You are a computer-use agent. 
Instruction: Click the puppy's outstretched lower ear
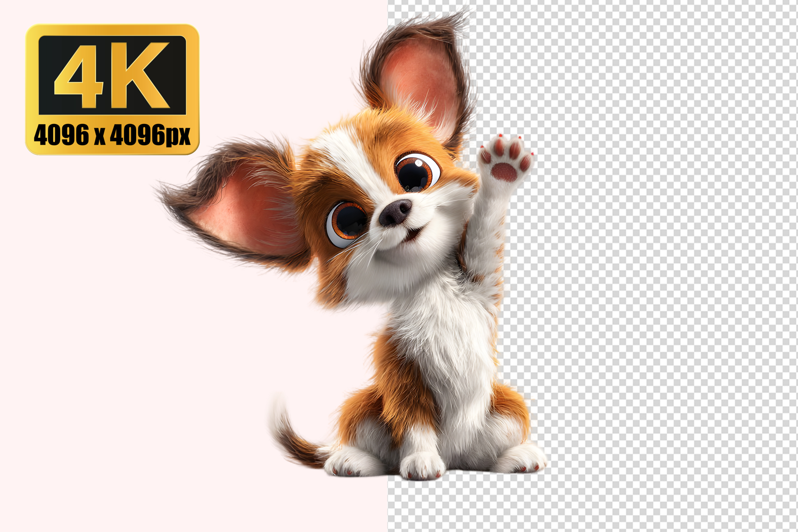[239, 207]
